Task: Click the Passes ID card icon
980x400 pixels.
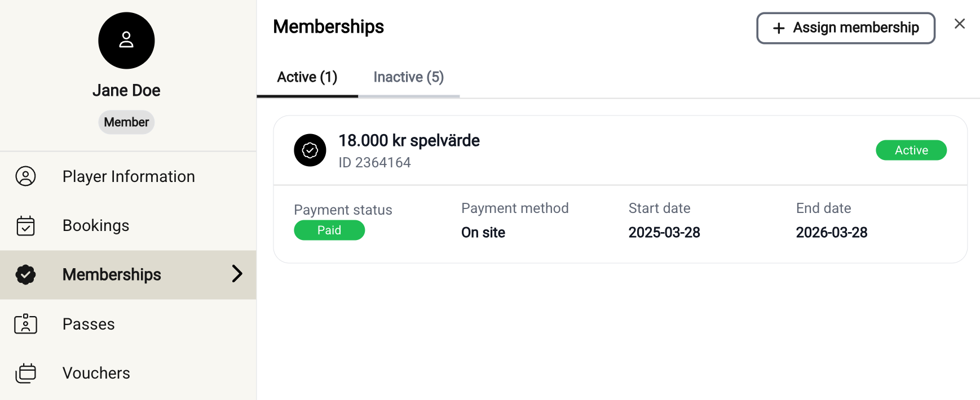Action: click(x=25, y=324)
